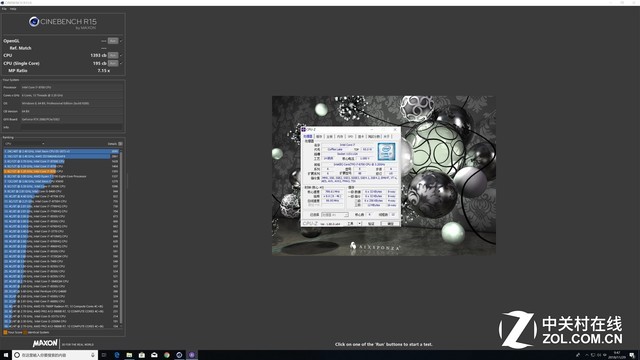
Task: Click the Cinebench taskbar icon
Action: 179,355
